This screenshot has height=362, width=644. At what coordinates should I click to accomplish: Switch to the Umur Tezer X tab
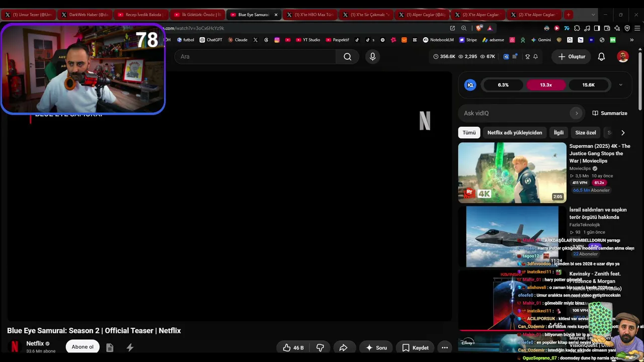29,15
